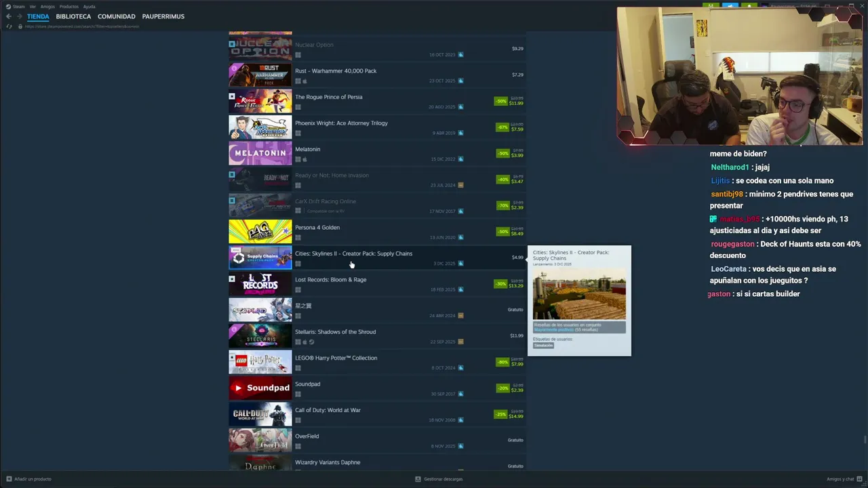Click the -70% discount badge on CarX Drift
Image resolution: width=868 pixels, height=488 pixels.
[x=502, y=205]
